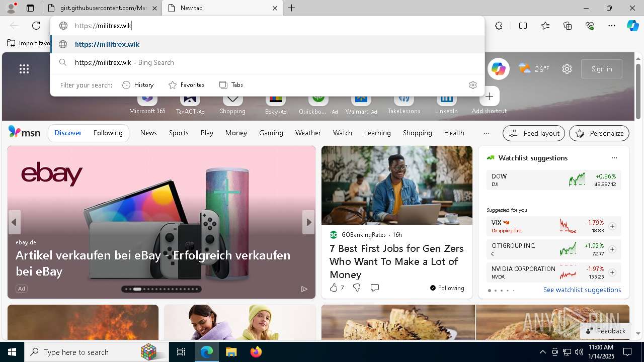
Task: Open page settings gear on new tab
Action: tap(567, 69)
